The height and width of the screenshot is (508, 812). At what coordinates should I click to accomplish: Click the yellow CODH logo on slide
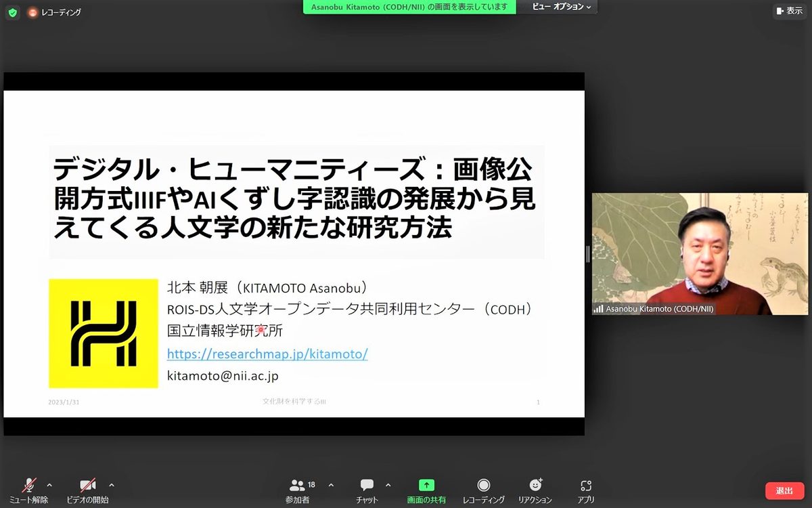click(x=103, y=333)
